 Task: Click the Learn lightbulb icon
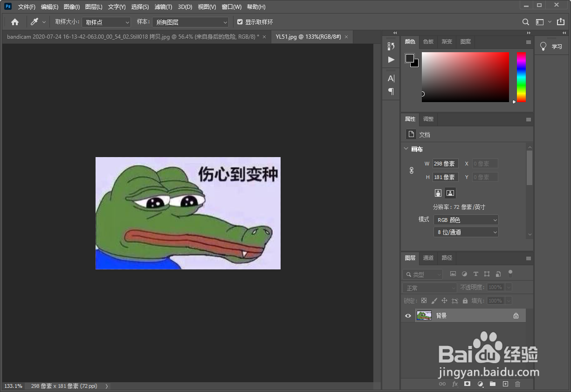coord(543,46)
